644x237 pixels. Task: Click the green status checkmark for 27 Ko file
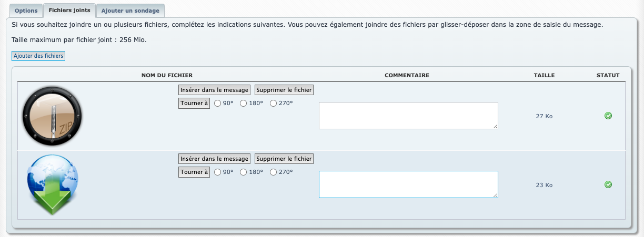point(608,116)
